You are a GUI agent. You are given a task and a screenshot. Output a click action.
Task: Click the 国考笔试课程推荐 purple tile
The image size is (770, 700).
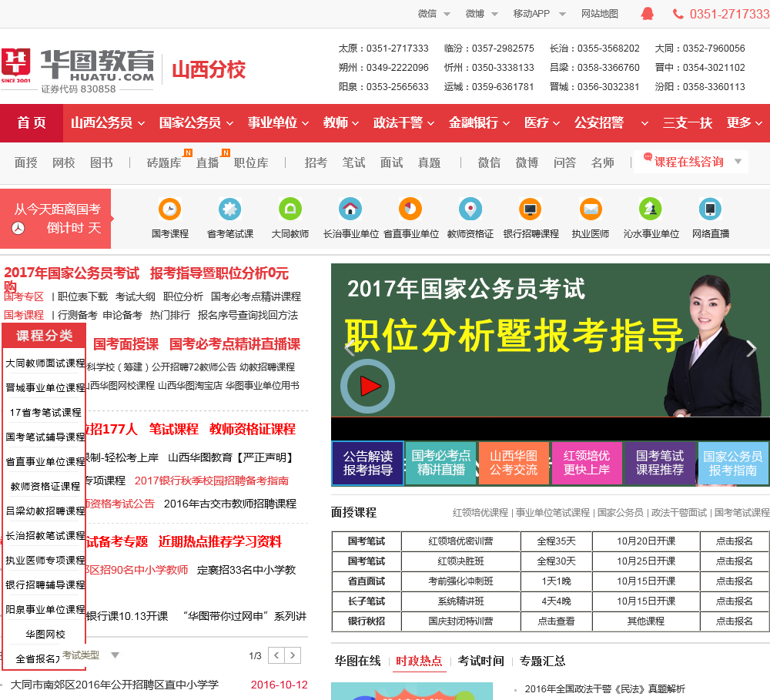[x=660, y=464]
